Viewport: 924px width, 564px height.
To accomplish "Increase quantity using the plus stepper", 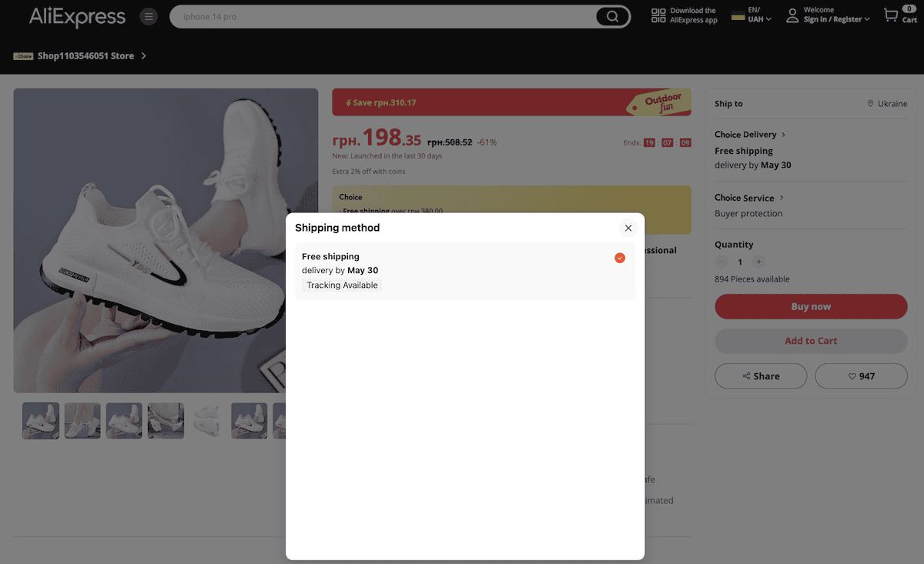I will pos(758,261).
